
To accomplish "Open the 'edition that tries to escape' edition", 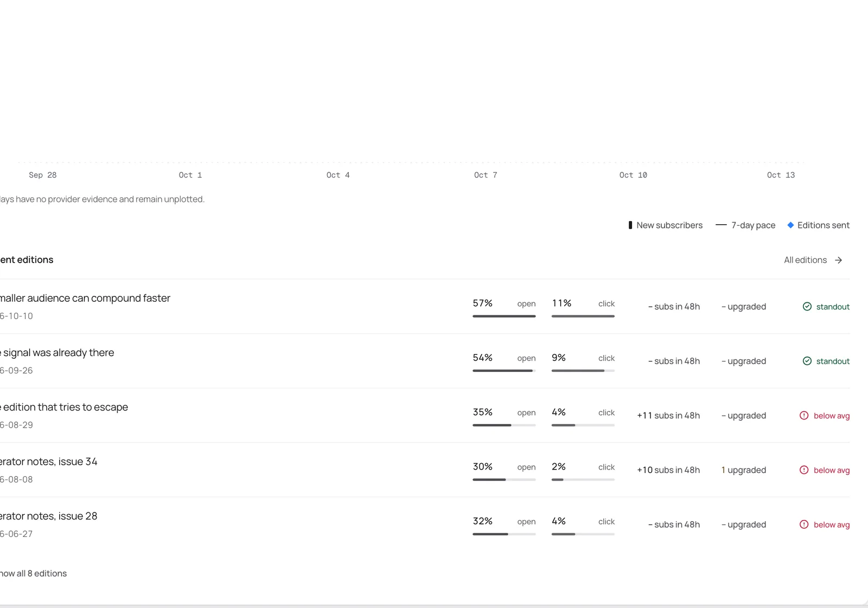I will click(x=64, y=407).
